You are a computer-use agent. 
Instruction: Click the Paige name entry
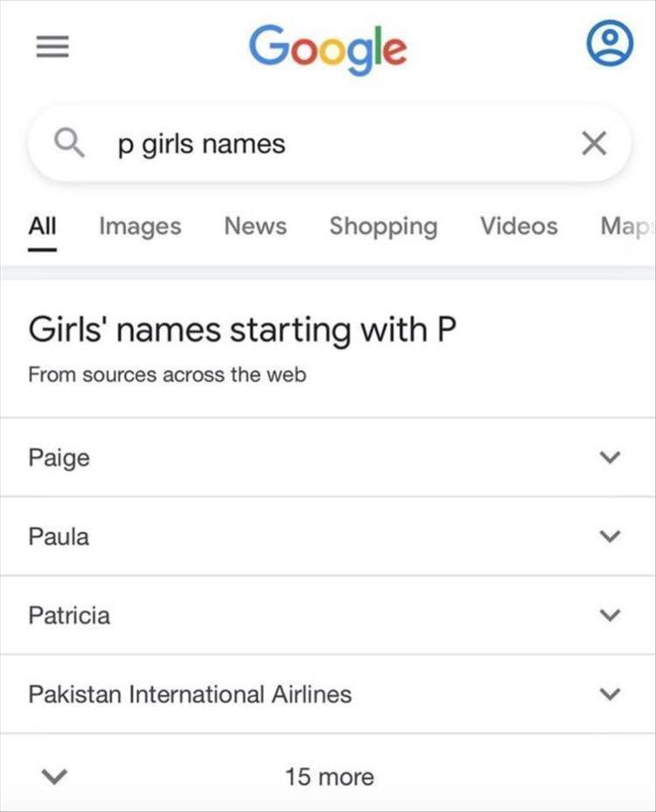[x=59, y=458]
